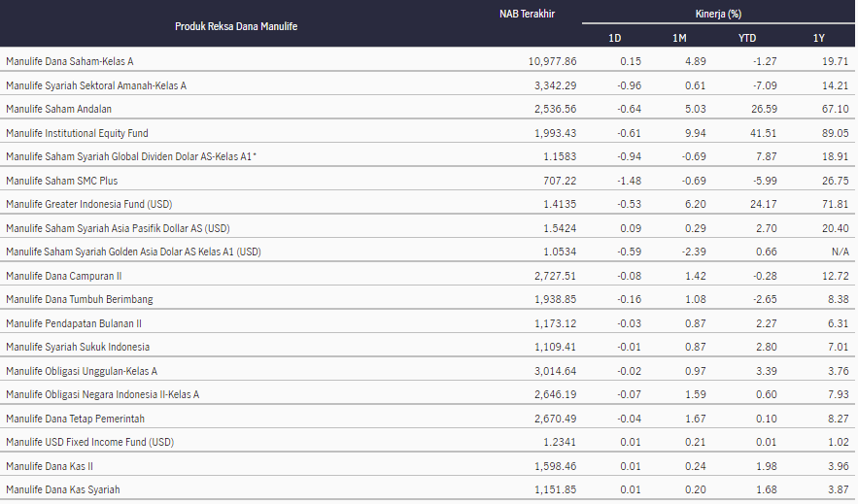Open Manulife Greater Indonesia Fund (USD)

tap(88, 204)
